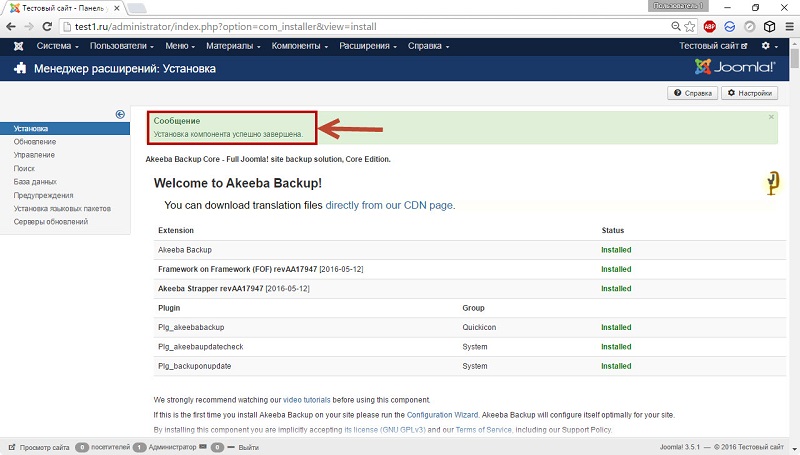Screen dimensions: 800x455
Task: Click the Настройки toolbar button
Action: (749, 93)
